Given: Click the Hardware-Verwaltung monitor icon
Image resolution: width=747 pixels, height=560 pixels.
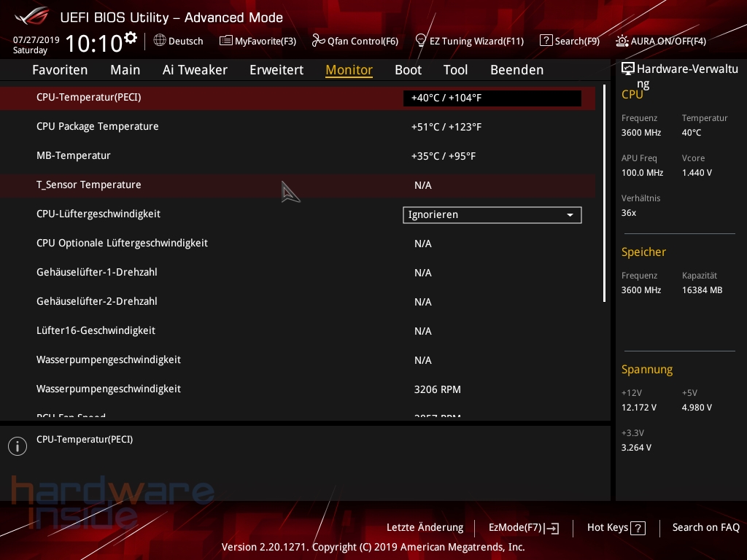Looking at the screenshot, I should tap(628, 69).
